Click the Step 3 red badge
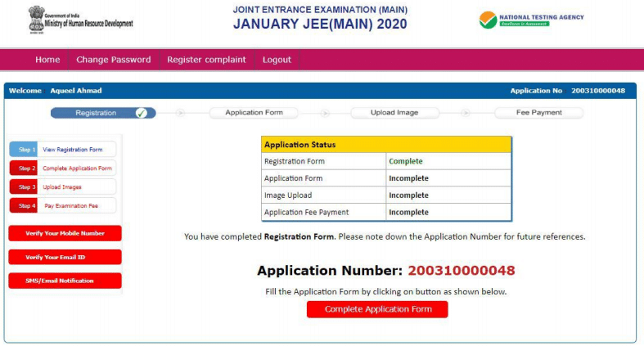This screenshot has height=346, width=644. click(x=24, y=186)
